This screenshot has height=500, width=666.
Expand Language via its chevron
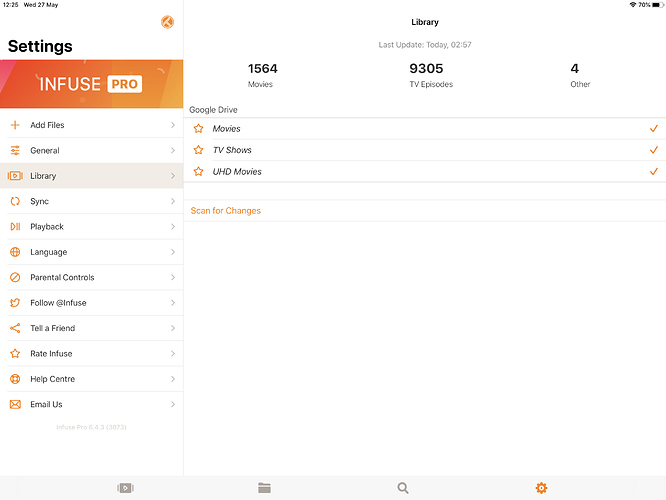pos(173,252)
